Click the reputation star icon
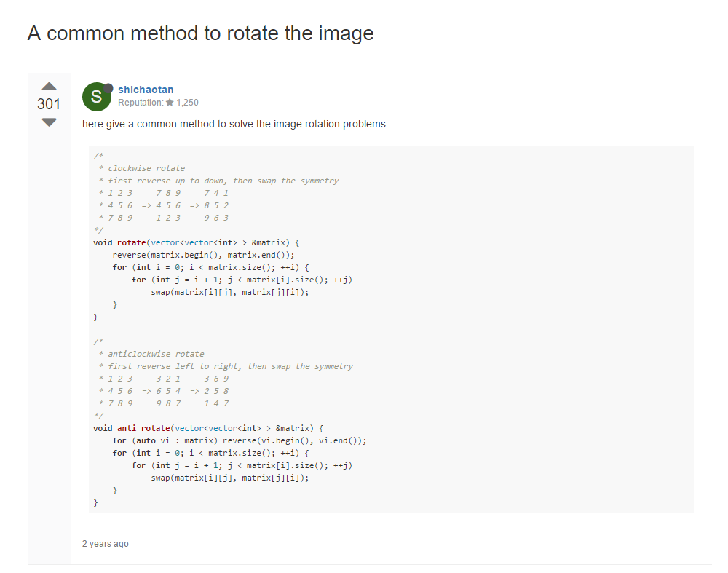Image resolution: width=728 pixels, height=573 pixels. point(170,103)
